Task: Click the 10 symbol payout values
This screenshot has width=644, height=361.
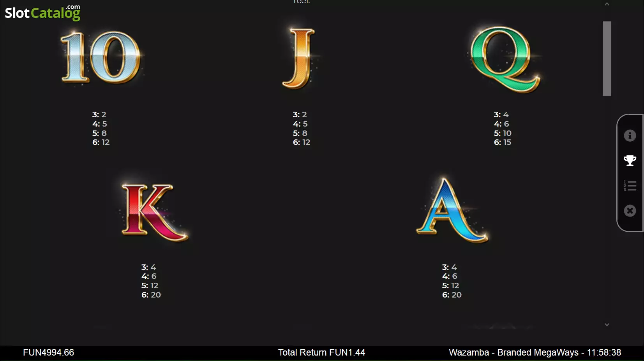Action: 101,129
